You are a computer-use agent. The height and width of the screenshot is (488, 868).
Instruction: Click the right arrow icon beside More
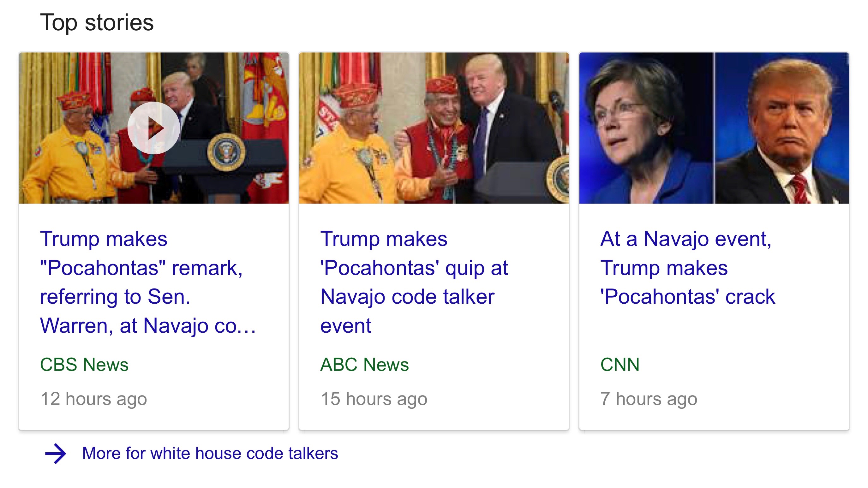coord(56,453)
